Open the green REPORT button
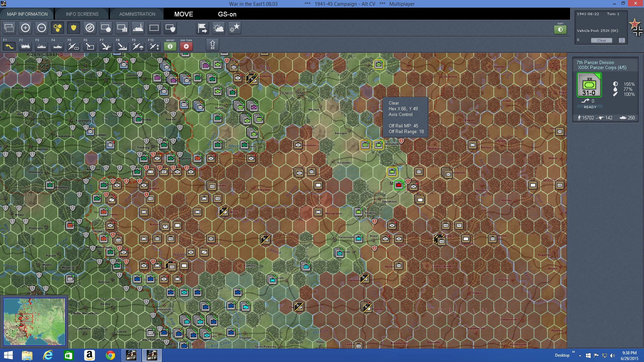 click(x=170, y=46)
